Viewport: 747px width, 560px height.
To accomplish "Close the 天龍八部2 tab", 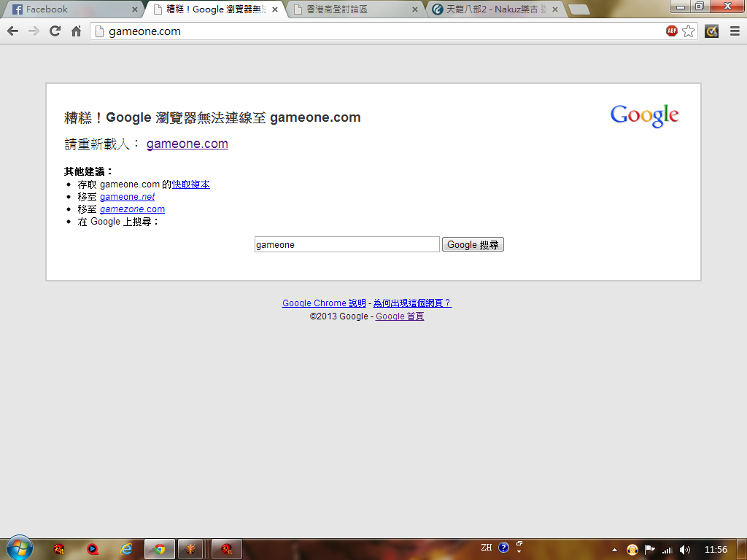I will coord(555,9).
